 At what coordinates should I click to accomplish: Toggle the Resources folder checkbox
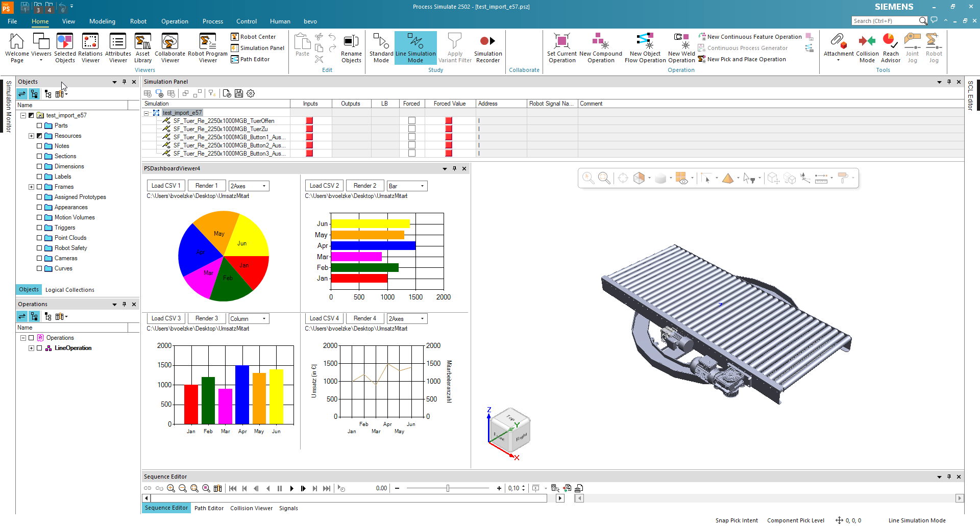[x=39, y=136]
